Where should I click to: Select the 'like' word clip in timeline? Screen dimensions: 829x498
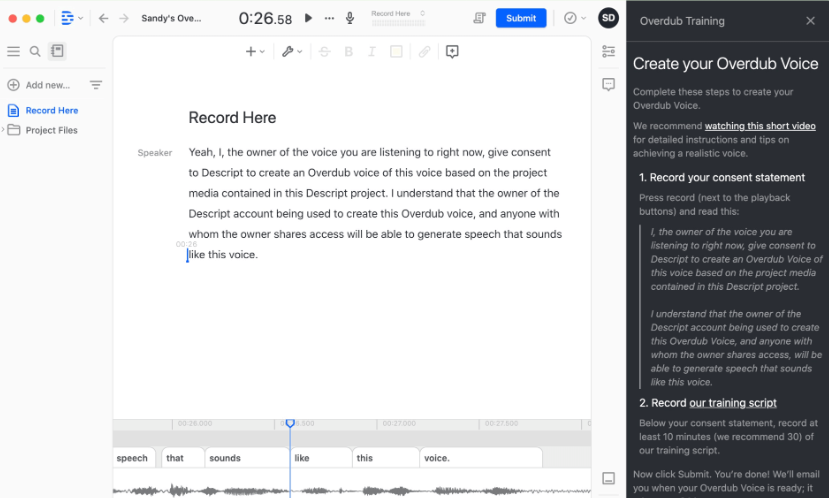(321, 458)
